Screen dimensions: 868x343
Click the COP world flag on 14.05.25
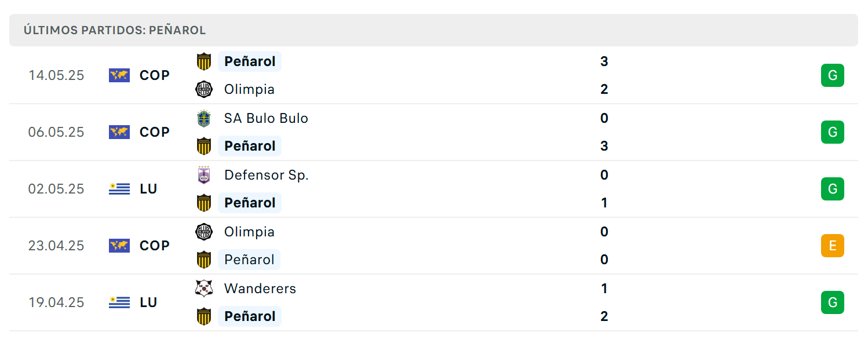click(119, 75)
